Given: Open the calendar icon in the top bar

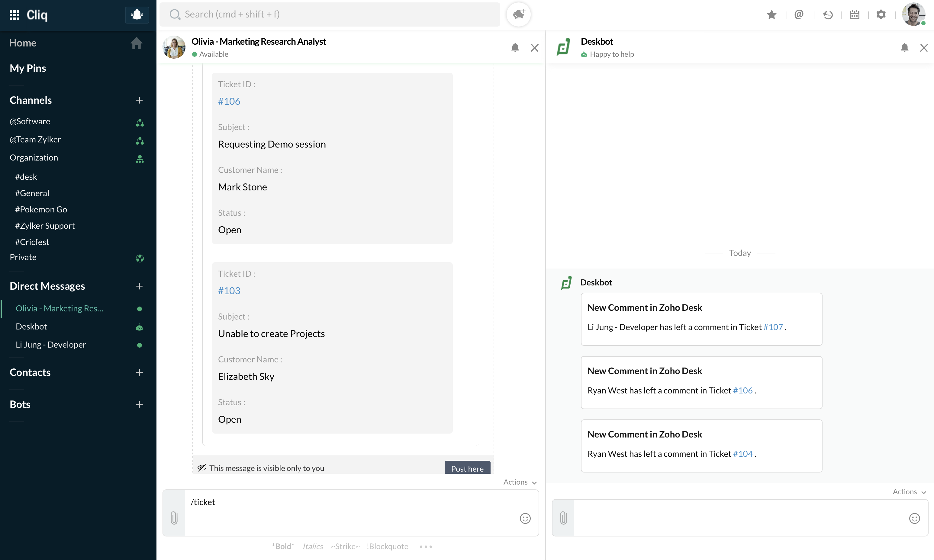Looking at the screenshot, I should 854,15.
